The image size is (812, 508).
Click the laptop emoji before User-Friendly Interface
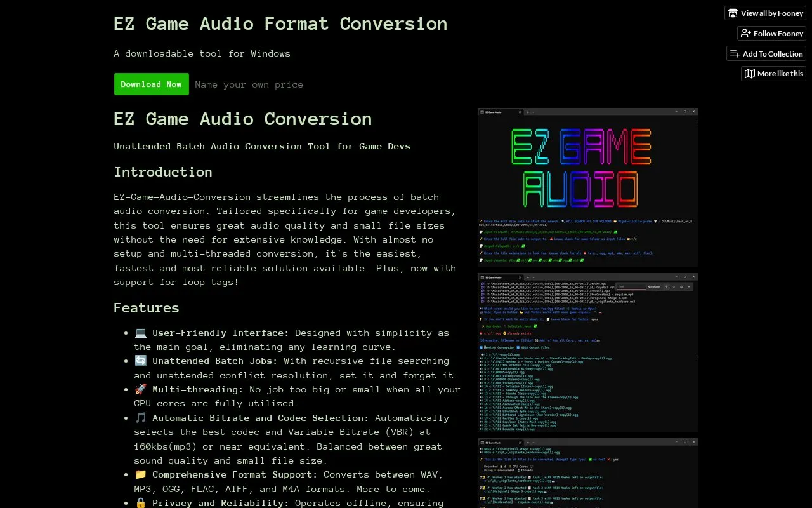pos(141,333)
